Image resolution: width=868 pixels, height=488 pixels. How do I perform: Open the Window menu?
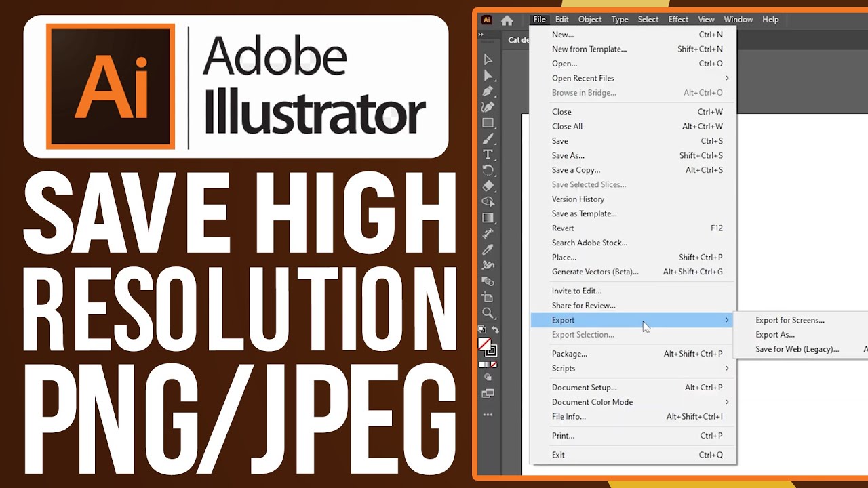tap(738, 20)
